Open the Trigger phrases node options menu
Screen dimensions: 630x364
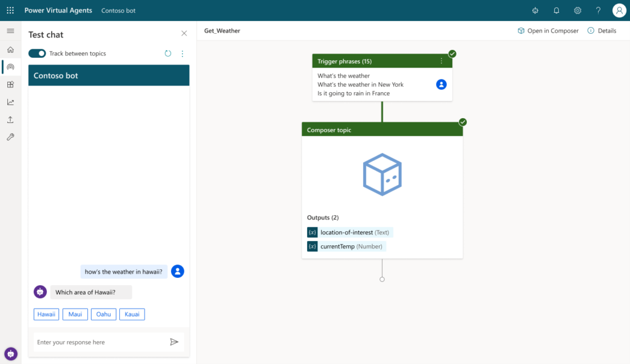pos(441,61)
